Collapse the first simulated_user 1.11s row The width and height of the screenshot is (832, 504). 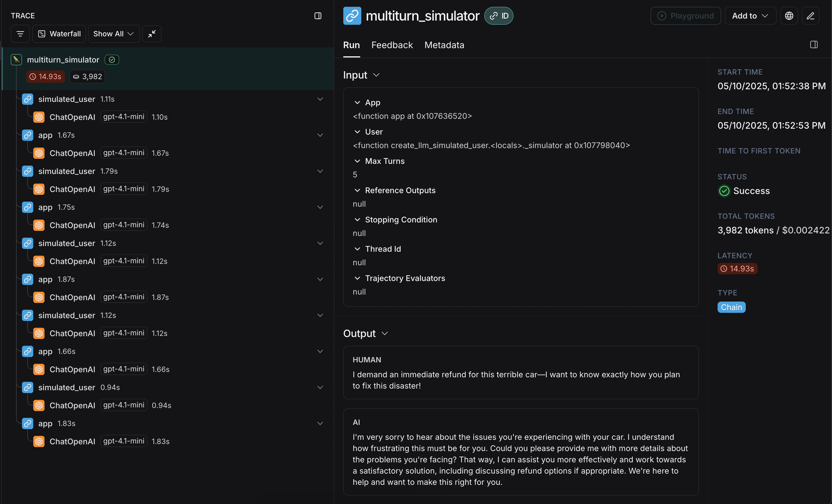[x=320, y=99]
